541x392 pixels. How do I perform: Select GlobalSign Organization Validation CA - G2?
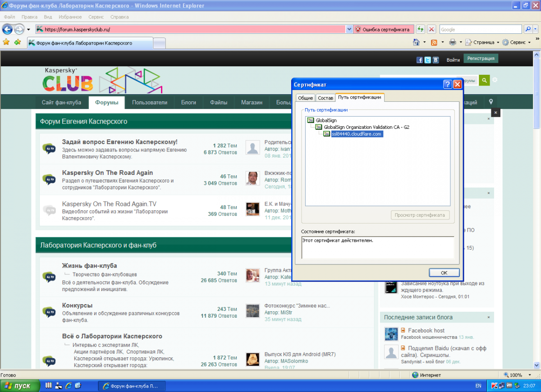point(366,127)
